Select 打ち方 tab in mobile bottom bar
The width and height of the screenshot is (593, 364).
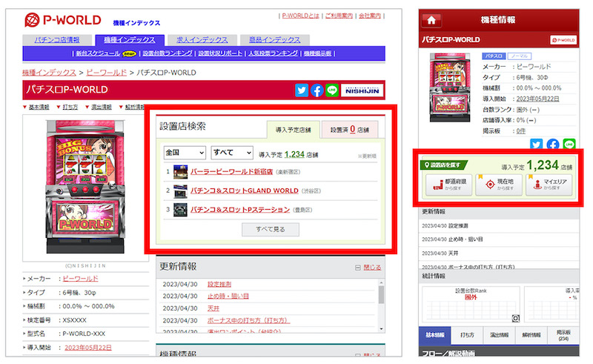[x=467, y=335]
